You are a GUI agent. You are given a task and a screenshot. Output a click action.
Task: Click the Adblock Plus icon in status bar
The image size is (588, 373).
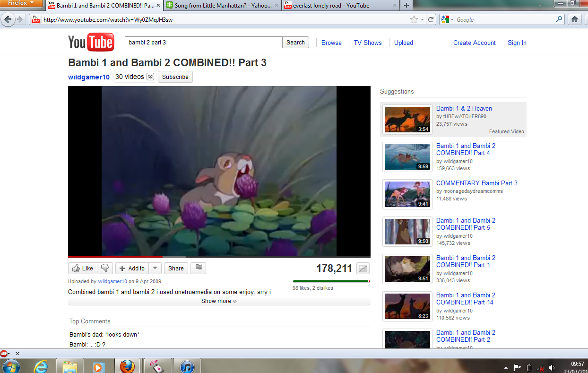5,353
